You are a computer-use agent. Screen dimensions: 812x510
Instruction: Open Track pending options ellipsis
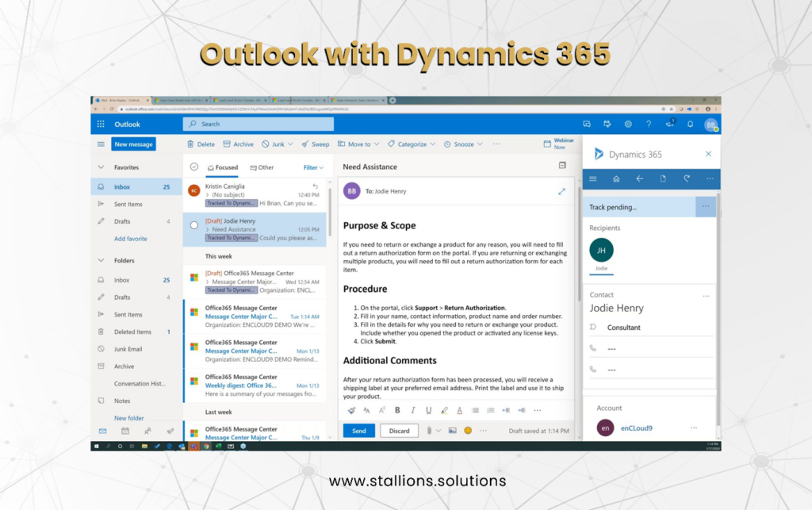coord(705,206)
